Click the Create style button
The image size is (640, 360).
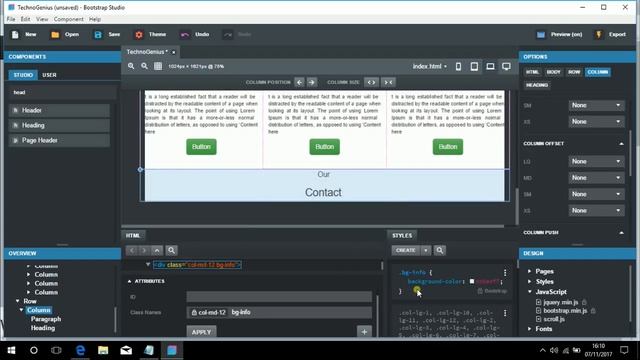click(406, 250)
